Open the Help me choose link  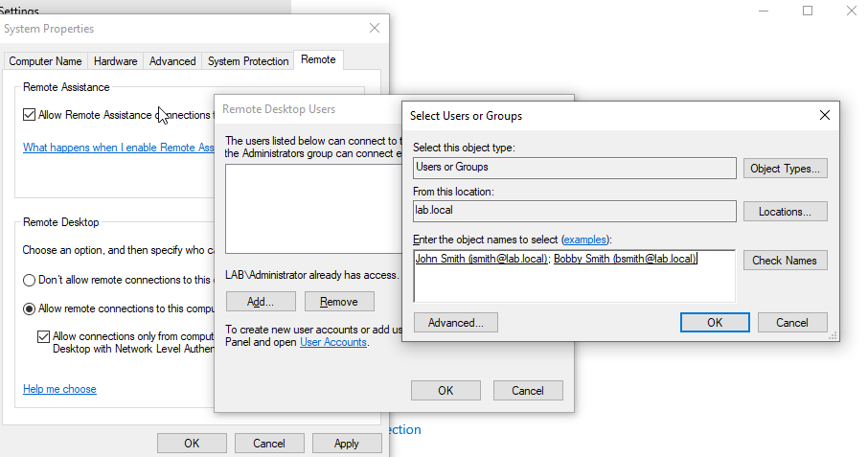click(59, 389)
